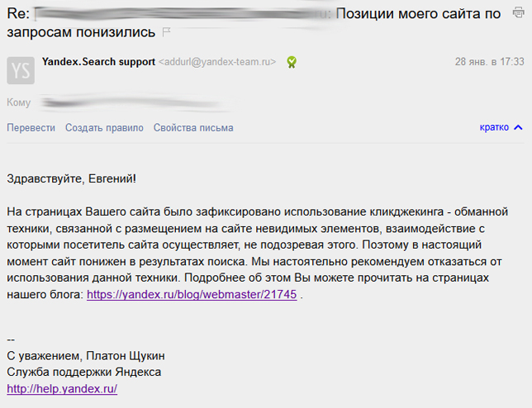The image size is (532, 408).
Task: Click the greeting Здравствуйте, Евгений!
Action: [x=71, y=178]
